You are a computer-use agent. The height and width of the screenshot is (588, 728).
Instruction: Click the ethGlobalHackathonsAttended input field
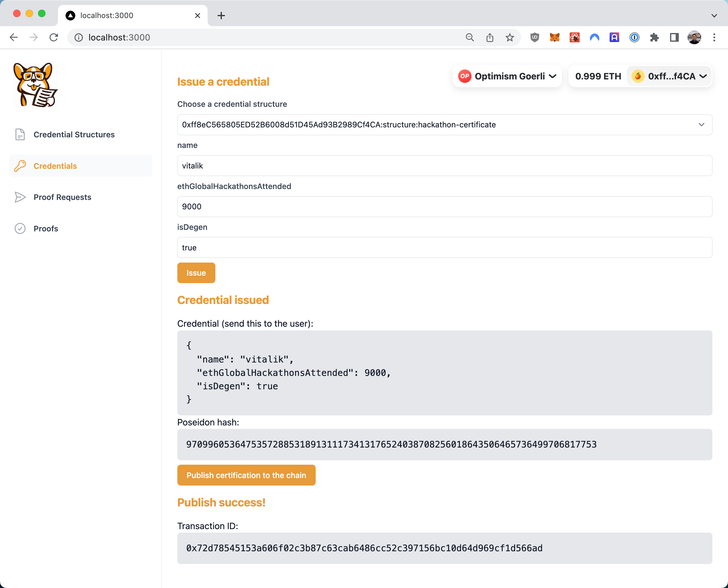point(445,206)
